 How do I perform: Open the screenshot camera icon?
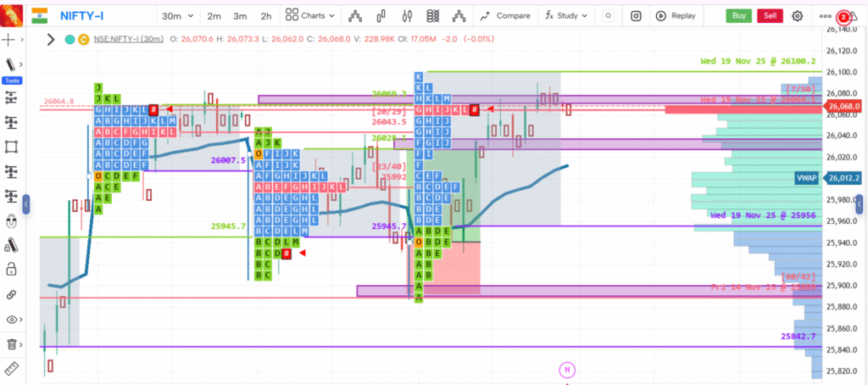[636, 15]
